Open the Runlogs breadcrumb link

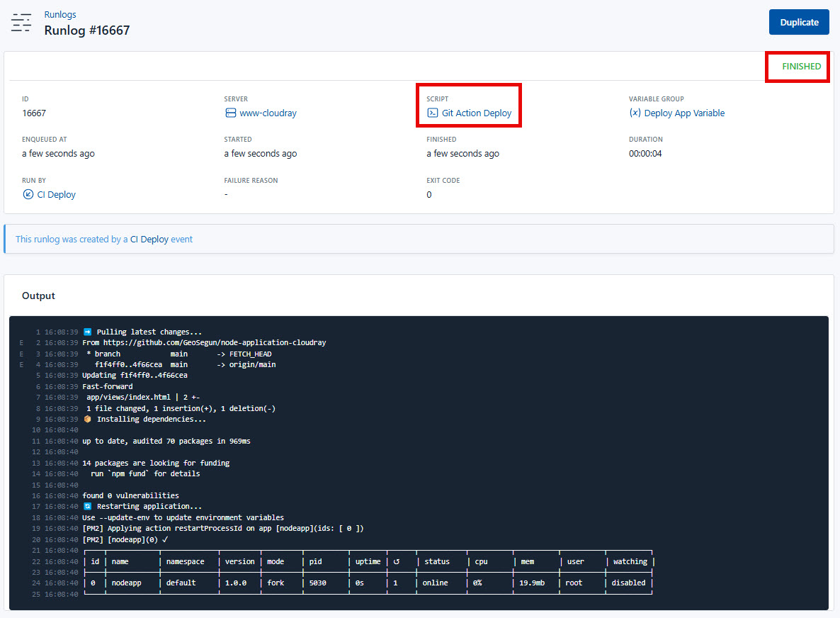coord(60,14)
